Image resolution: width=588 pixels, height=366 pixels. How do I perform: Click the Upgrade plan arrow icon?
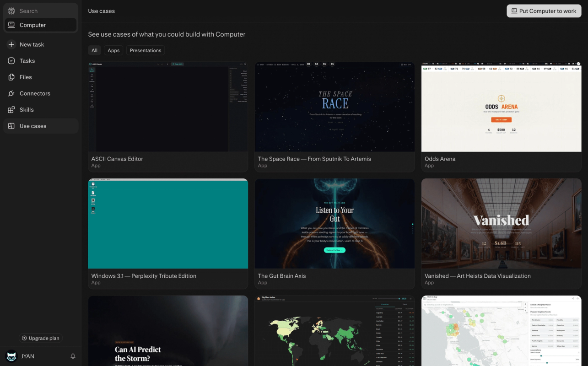tap(24, 338)
